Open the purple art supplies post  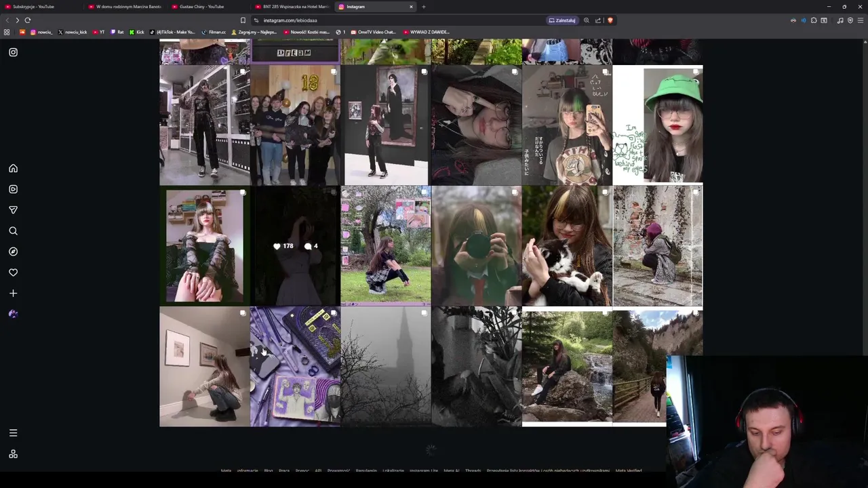click(295, 367)
